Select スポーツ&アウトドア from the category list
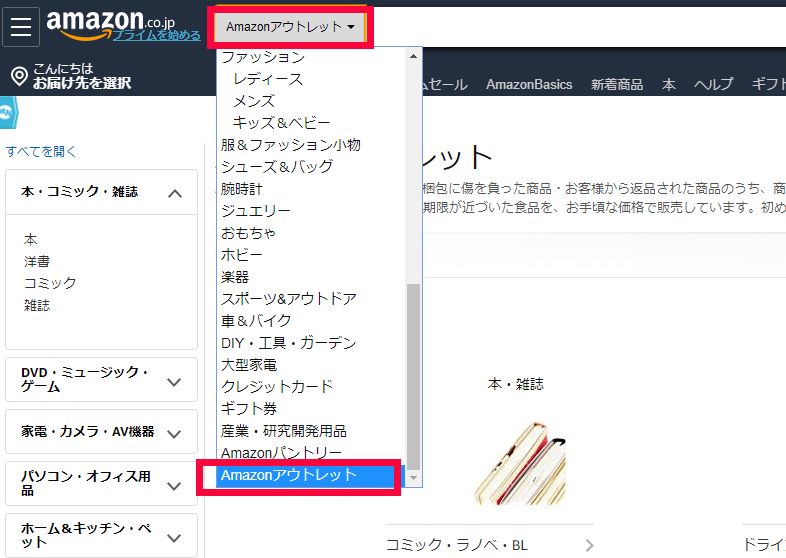This screenshot has width=786, height=558. tap(289, 299)
